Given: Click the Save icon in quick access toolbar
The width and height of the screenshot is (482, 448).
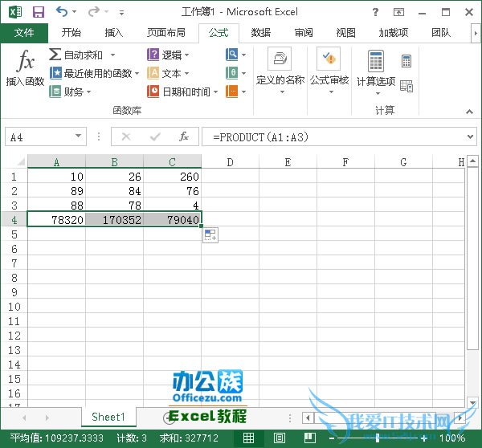Looking at the screenshot, I should [38, 12].
